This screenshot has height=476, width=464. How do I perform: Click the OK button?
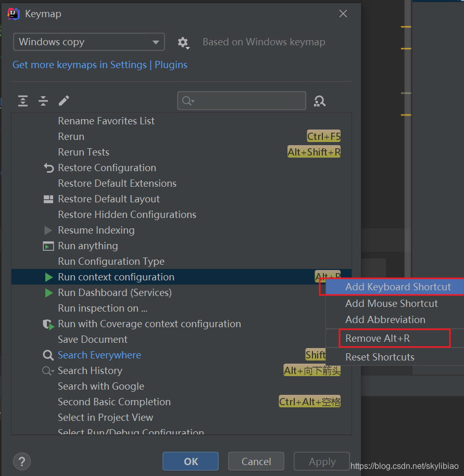[191, 461]
